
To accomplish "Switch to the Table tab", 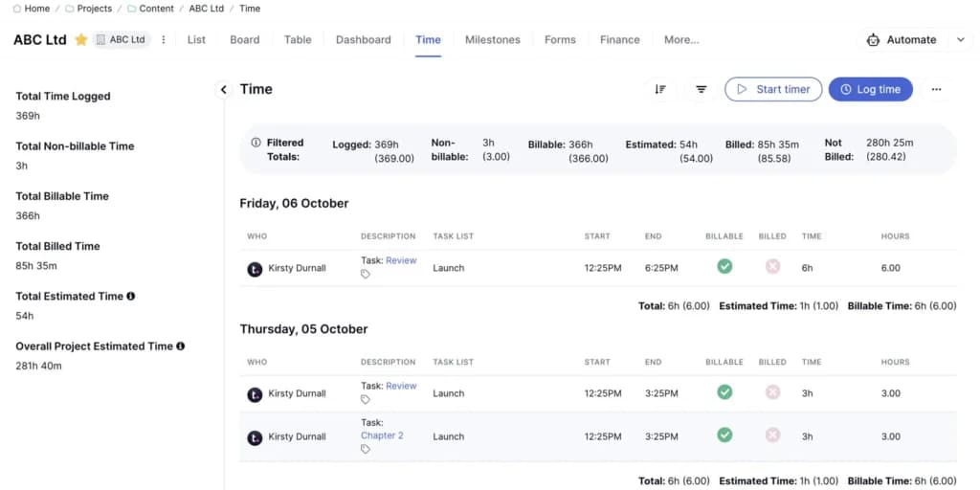I will [298, 40].
